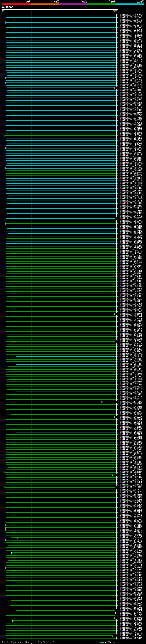
Task: Select the UniRef100_Q9Y0H6 label
Action: [131, 226]
